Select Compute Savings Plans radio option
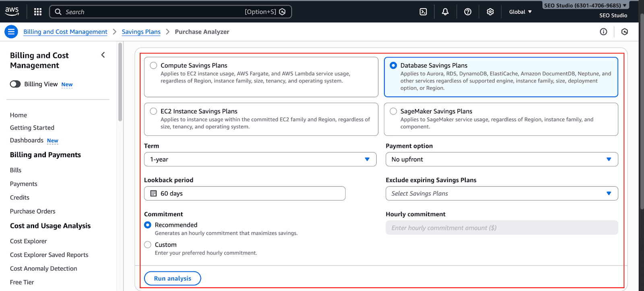This screenshot has width=644, height=291. [153, 65]
